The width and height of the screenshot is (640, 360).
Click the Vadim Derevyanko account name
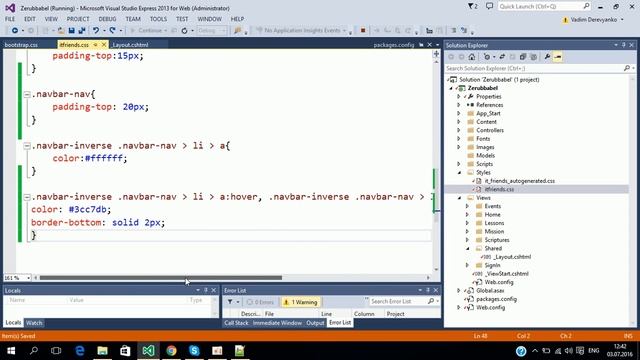point(594,20)
